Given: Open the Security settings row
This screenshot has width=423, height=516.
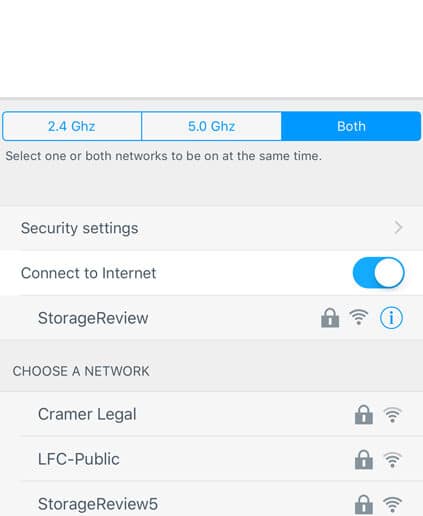Looking at the screenshot, I should (x=211, y=228).
